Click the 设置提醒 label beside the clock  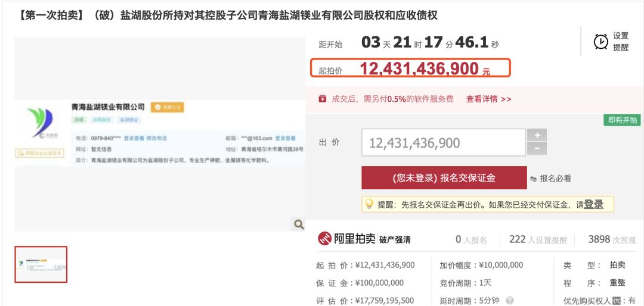[x=621, y=42]
